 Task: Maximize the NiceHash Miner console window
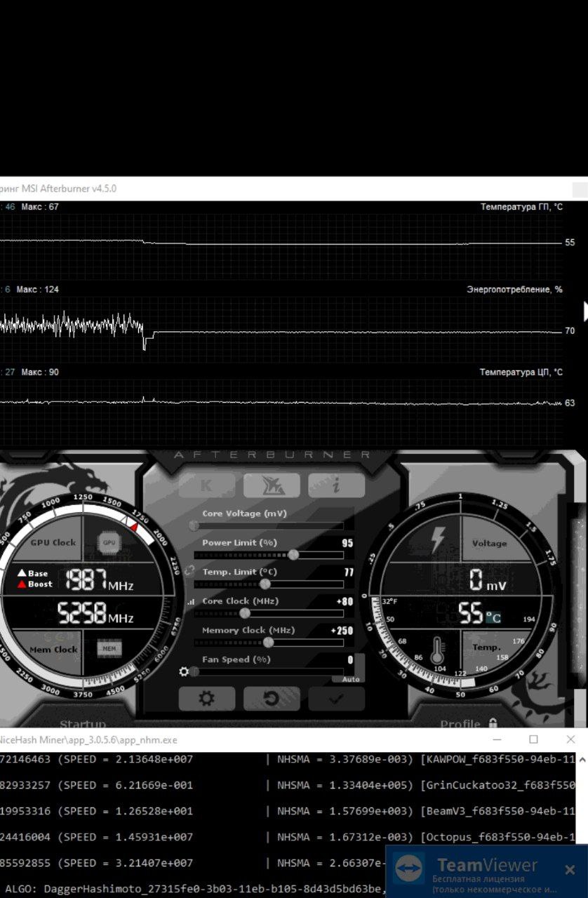tap(533, 739)
